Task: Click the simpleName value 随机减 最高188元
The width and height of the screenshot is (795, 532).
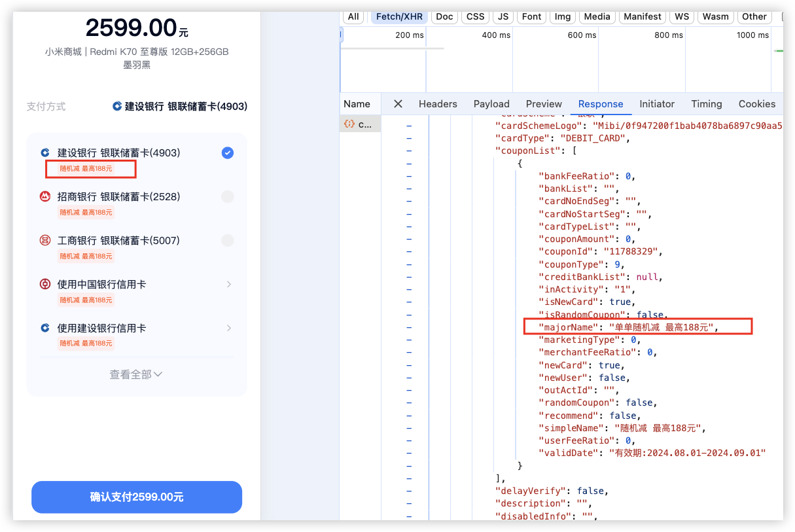Action: coord(658,428)
